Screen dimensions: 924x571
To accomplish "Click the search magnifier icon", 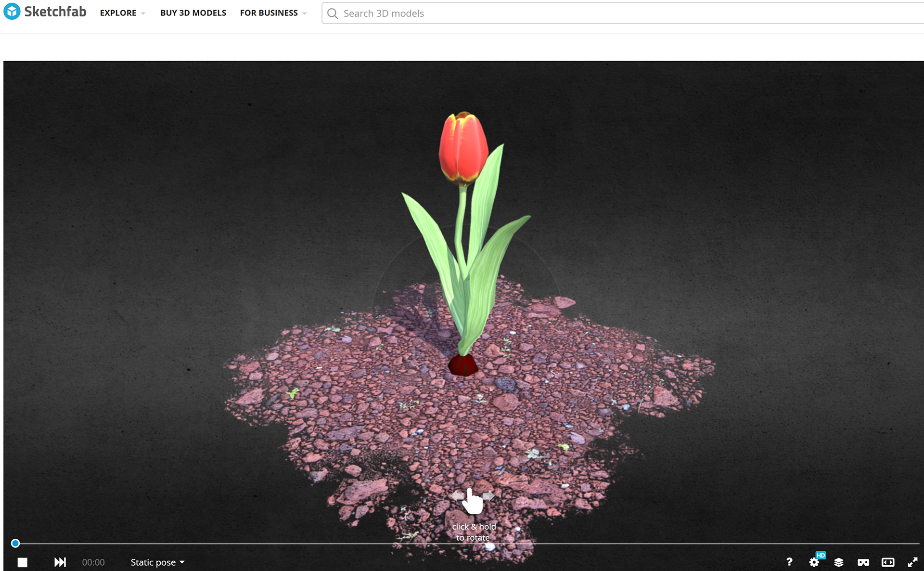I will (x=333, y=13).
